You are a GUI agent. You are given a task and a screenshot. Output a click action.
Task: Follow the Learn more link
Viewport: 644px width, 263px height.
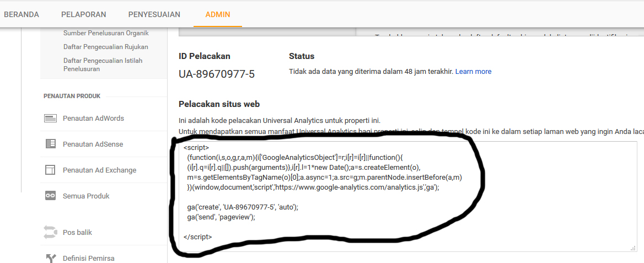(473, 72)
